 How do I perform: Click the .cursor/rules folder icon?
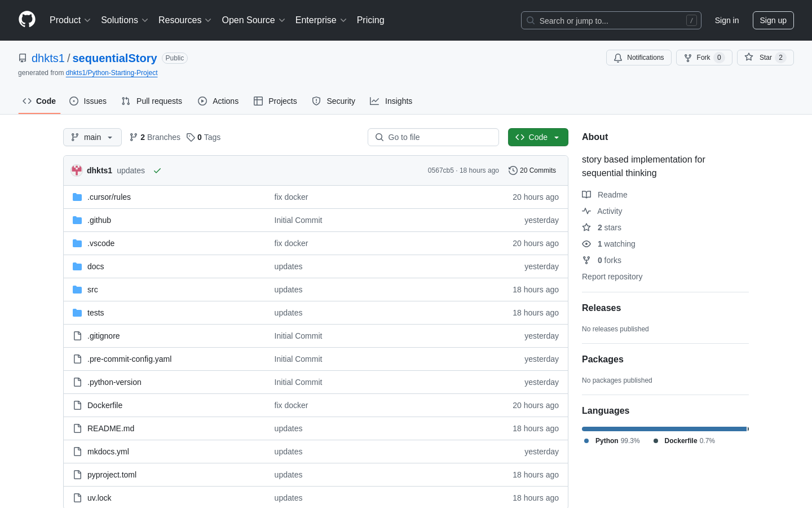(77, 197)
